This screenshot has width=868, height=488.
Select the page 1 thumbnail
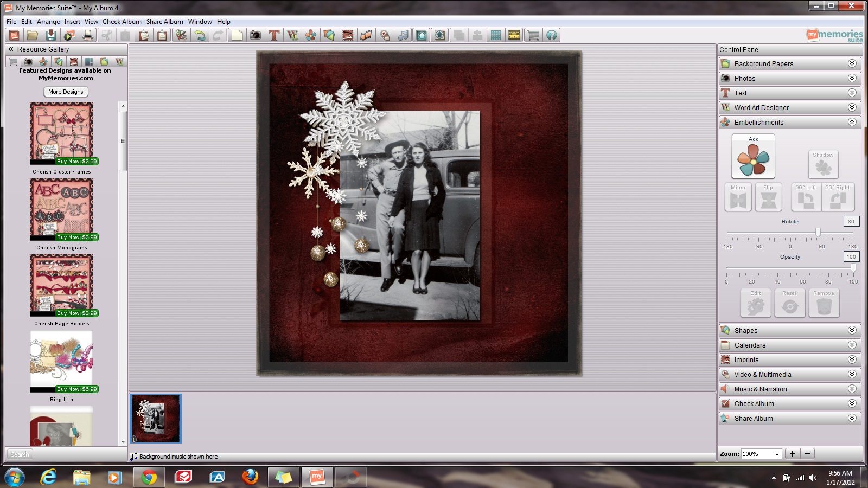(156, 419)
